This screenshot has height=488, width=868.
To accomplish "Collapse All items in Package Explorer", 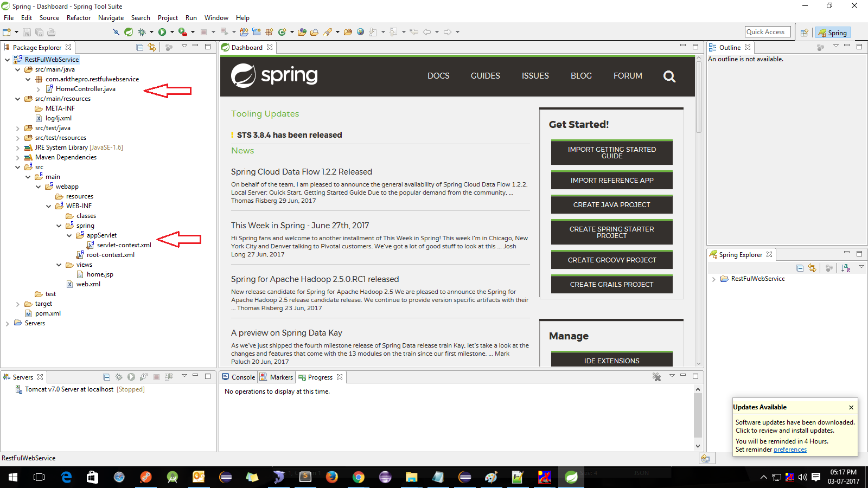I will click(x=139, y=47).
